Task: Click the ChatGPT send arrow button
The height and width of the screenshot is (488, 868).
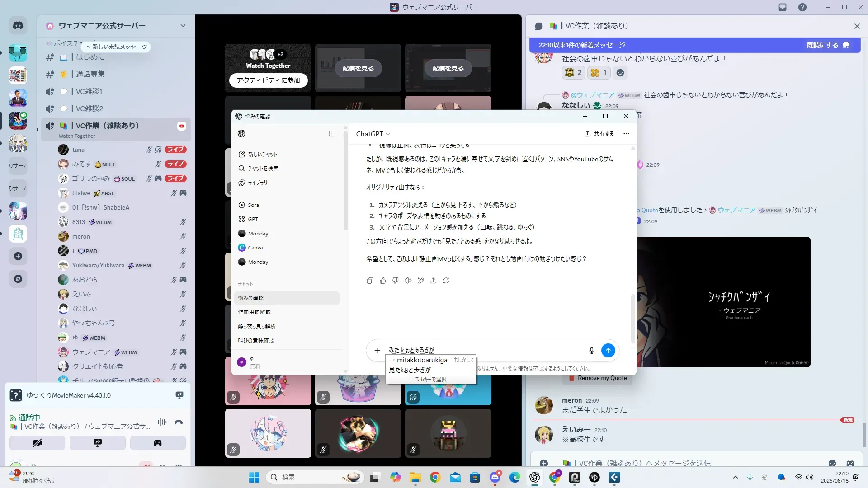Action: 608,350
